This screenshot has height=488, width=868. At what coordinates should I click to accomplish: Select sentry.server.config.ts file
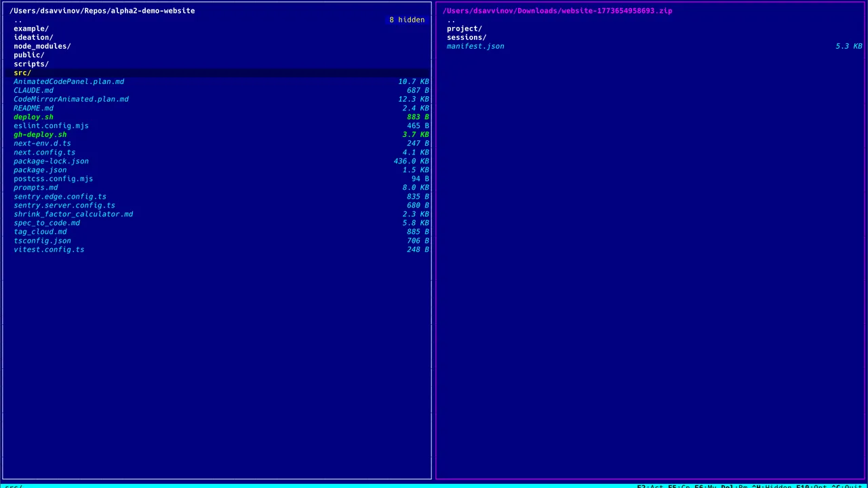tap(64, 205)
